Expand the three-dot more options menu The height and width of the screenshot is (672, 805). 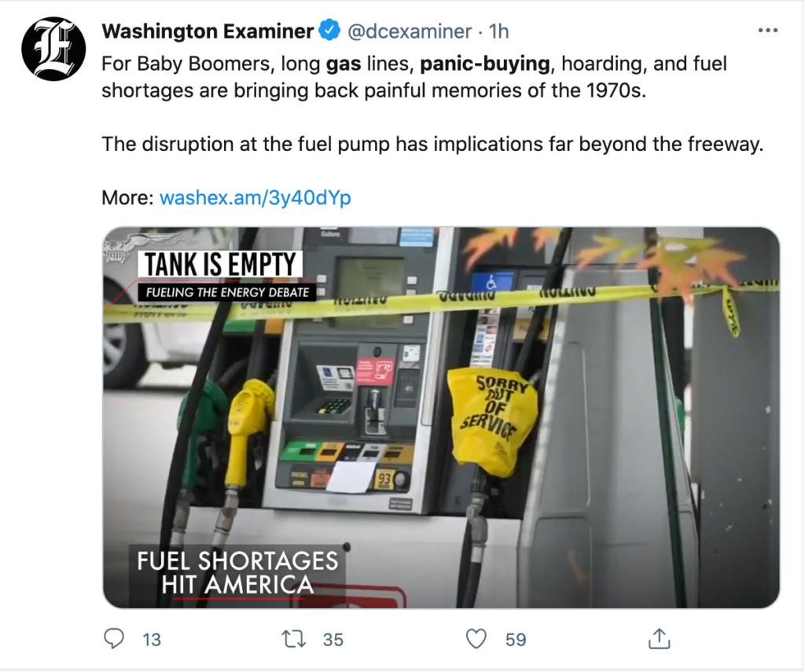pyautogui.click(x=766, y=31)
